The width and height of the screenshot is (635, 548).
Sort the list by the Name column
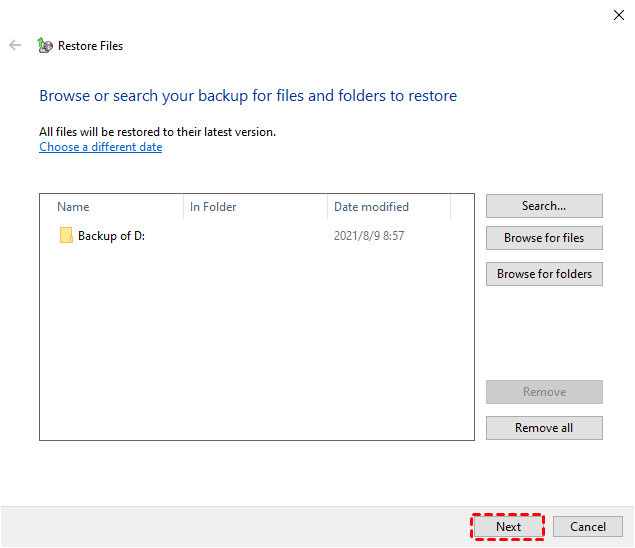click(73, 207)
